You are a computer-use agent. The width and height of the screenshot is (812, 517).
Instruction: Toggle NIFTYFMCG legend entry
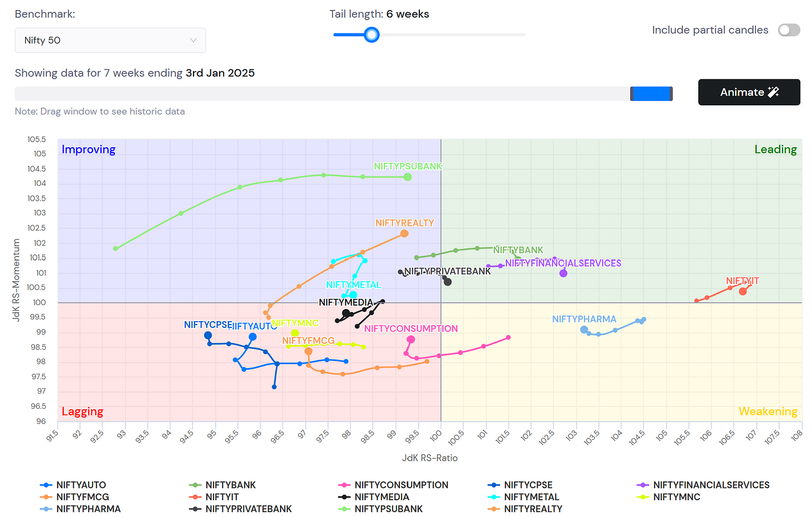click(75, 497)
